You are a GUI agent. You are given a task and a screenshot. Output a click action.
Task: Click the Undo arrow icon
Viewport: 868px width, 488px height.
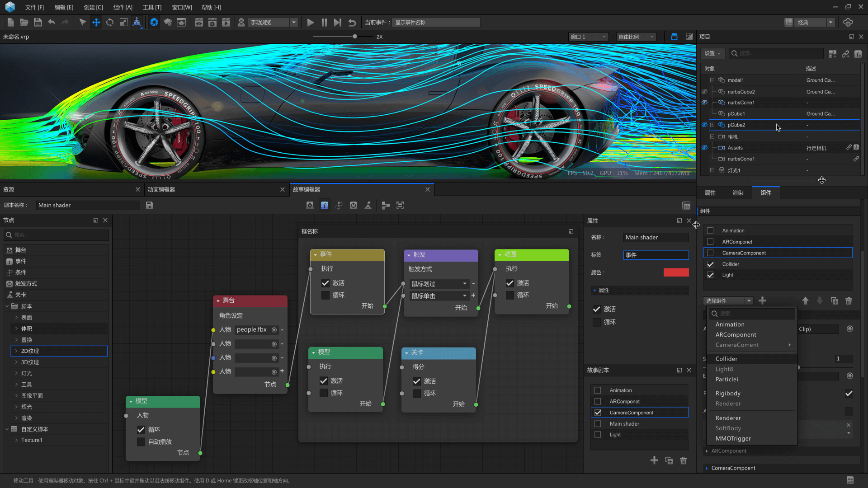coord(52,22)
